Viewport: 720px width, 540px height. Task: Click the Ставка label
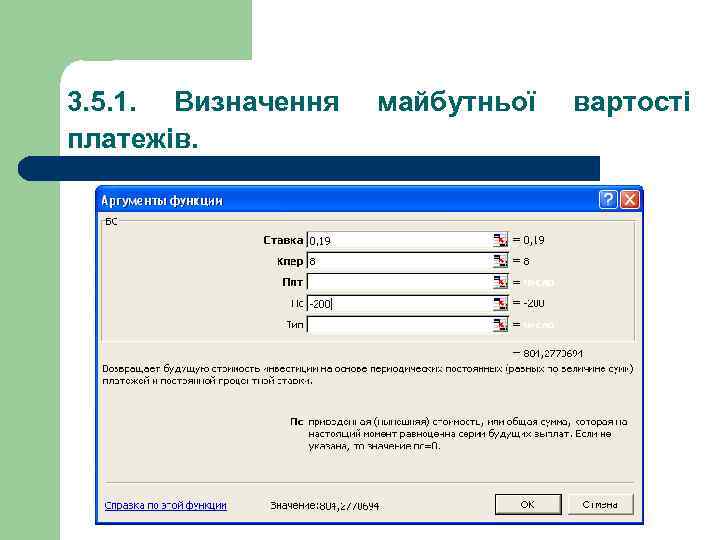point(283,240)
